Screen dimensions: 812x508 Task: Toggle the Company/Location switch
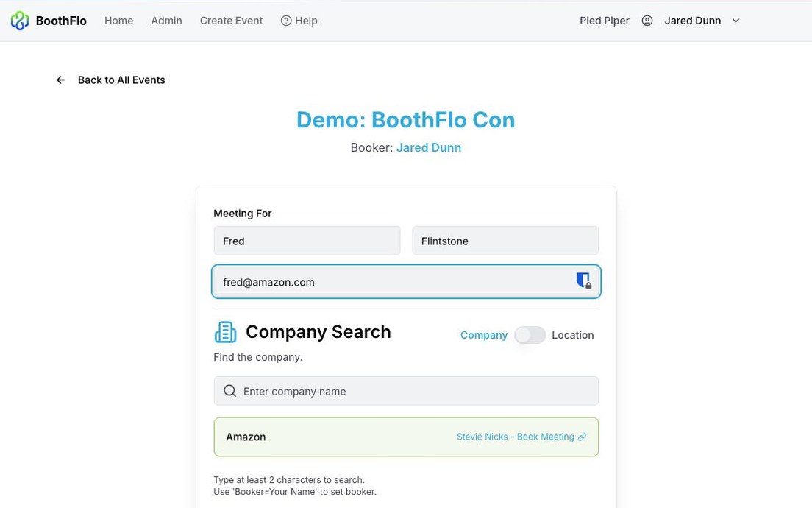pos(530,335)
